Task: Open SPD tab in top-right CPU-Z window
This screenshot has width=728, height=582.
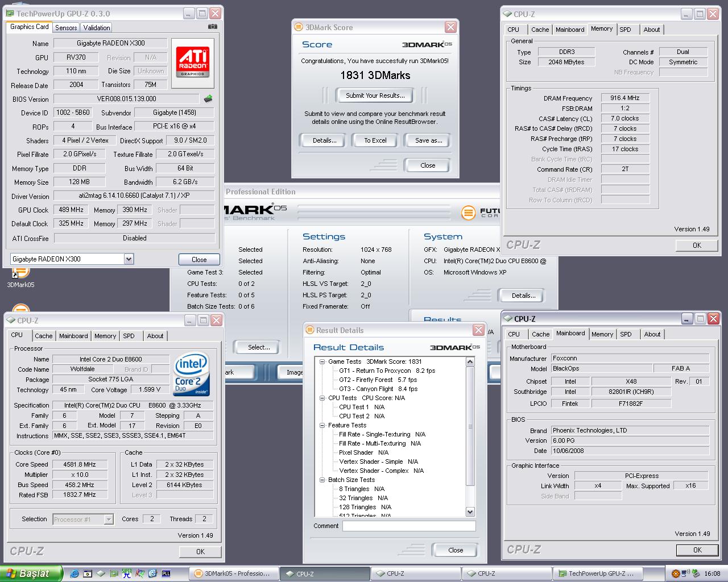Action: (626, 30)
